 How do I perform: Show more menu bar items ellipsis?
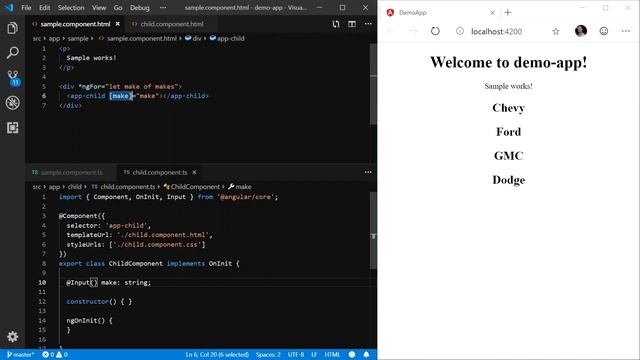[163, 7]
